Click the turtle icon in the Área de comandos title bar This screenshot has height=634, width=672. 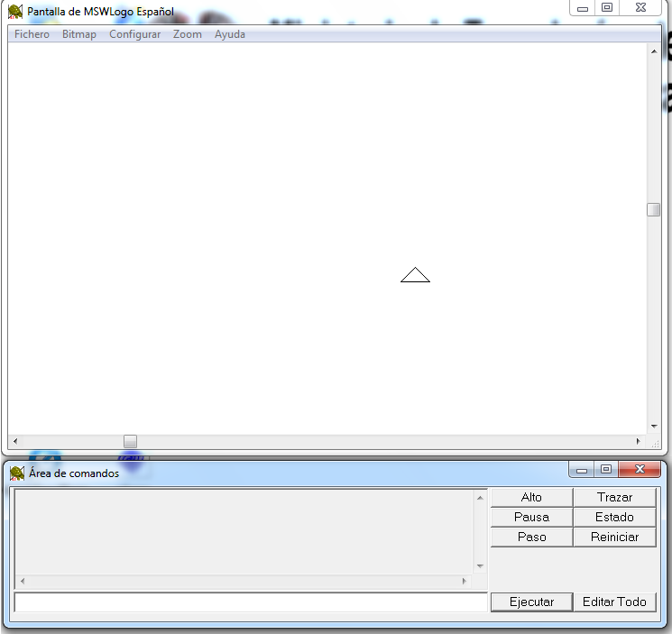17,473
